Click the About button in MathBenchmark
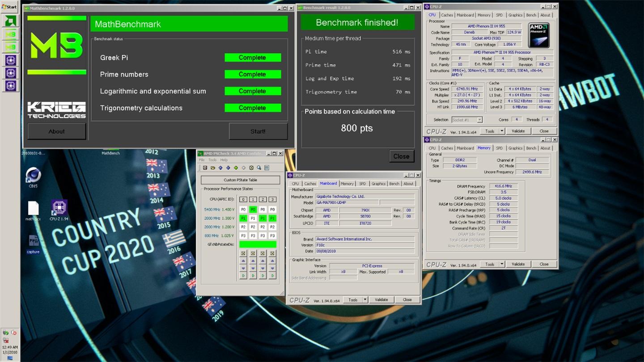644x362 pixels. [57, 131]
